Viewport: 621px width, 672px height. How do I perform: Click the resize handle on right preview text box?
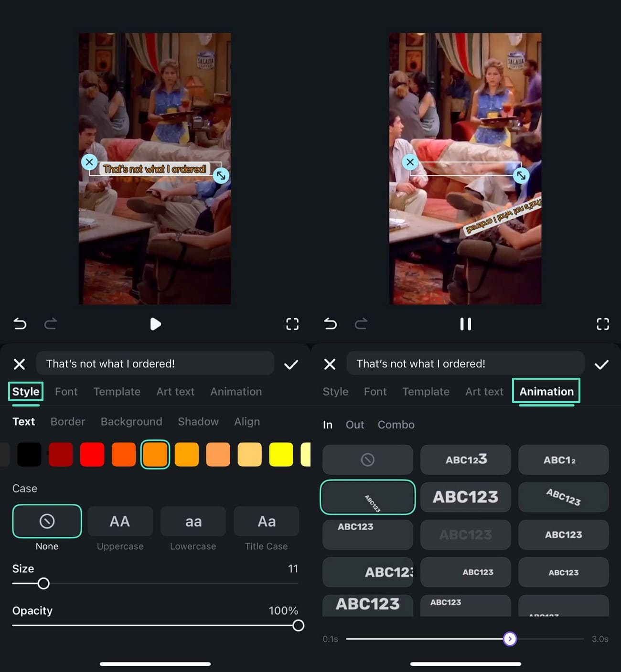tap(521, 176)
